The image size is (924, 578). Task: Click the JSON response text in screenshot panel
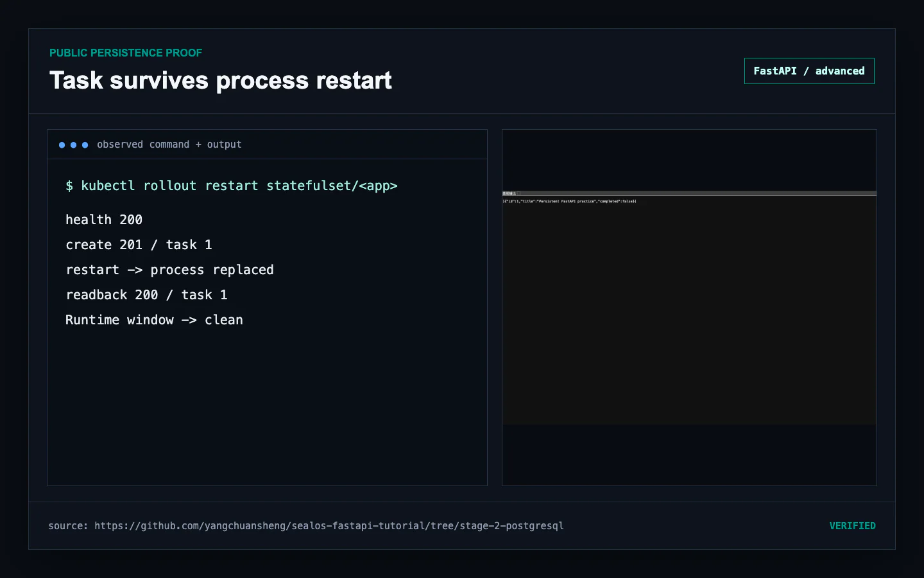tap(570, 202)
